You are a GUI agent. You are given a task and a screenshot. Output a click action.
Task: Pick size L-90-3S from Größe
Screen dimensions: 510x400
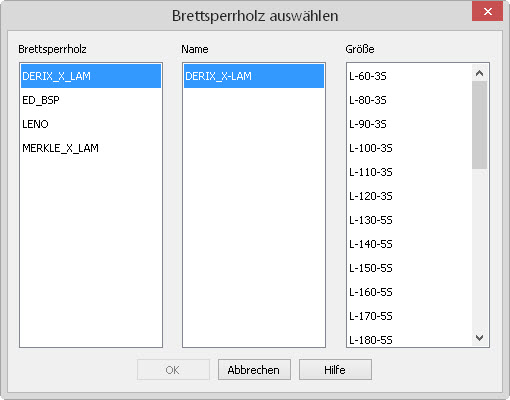pyautogui.click(x=410, y=124)
